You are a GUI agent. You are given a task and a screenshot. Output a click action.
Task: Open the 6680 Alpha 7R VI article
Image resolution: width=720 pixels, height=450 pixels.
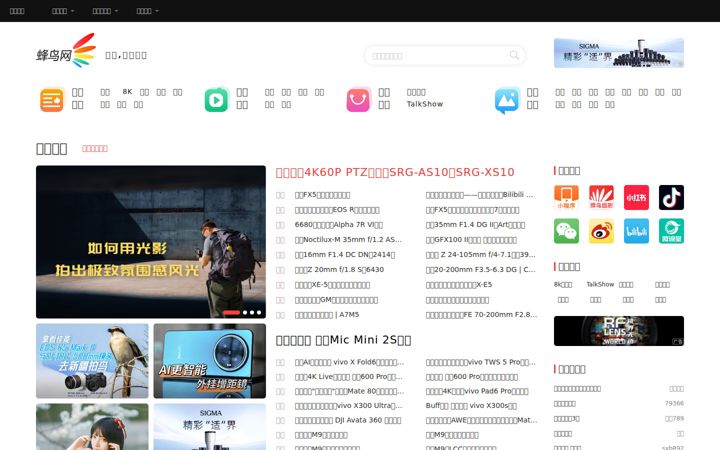[x=339, y=225]
